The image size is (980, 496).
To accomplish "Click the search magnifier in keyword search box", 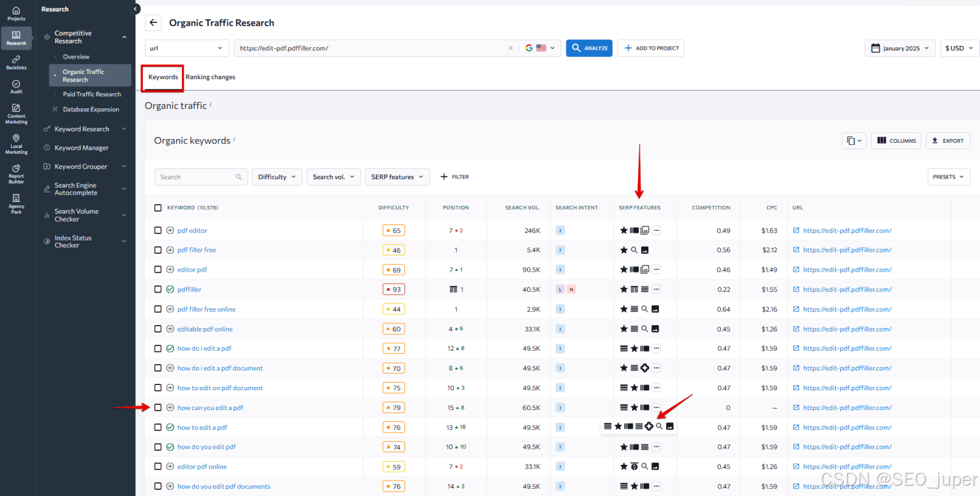I will click(239, 177).
